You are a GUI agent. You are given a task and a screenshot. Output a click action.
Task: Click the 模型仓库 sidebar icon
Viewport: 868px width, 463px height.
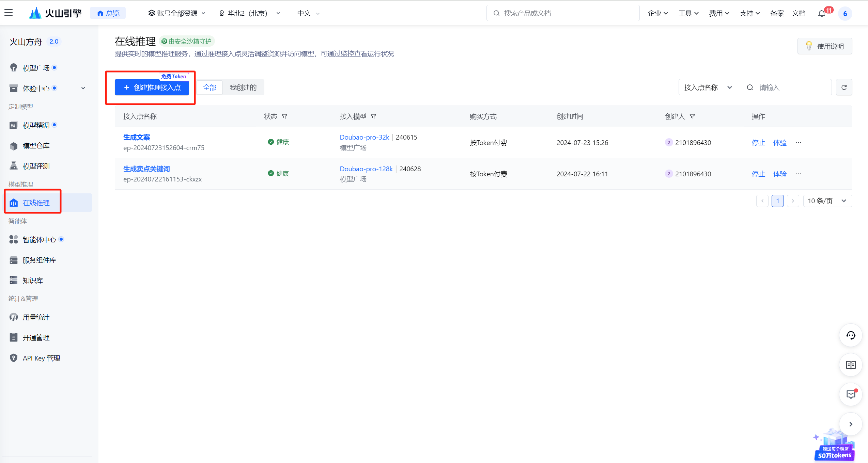pos(14,146)
